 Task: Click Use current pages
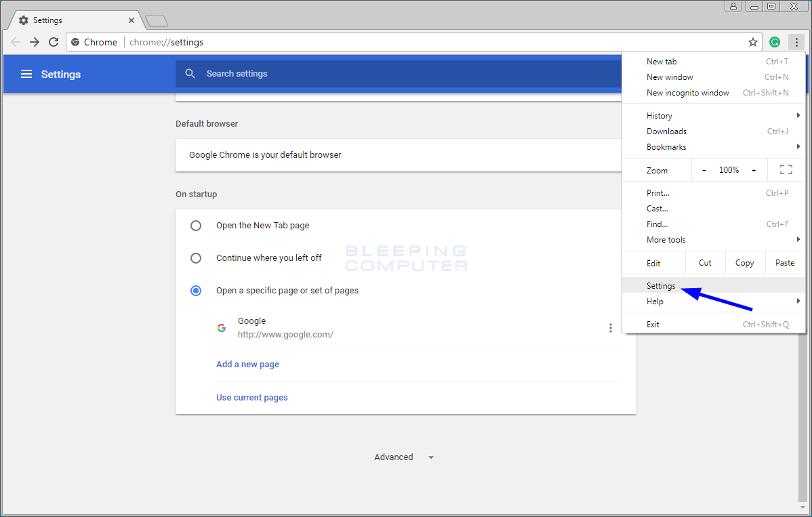[251, 397]
